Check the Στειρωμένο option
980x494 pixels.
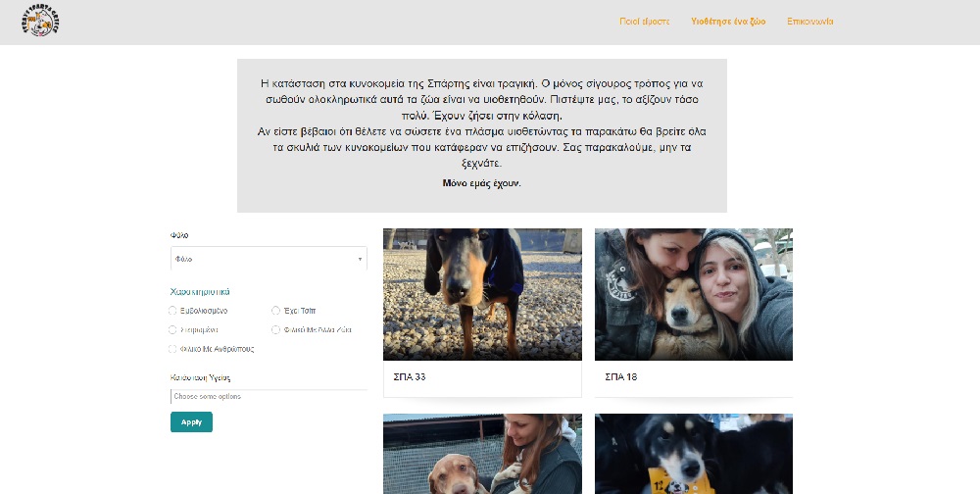173,329
